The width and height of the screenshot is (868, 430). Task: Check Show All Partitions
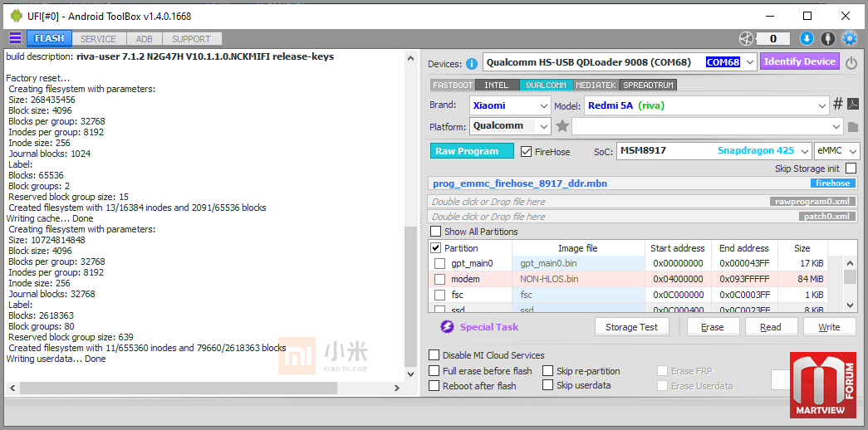tap(436, 232)
